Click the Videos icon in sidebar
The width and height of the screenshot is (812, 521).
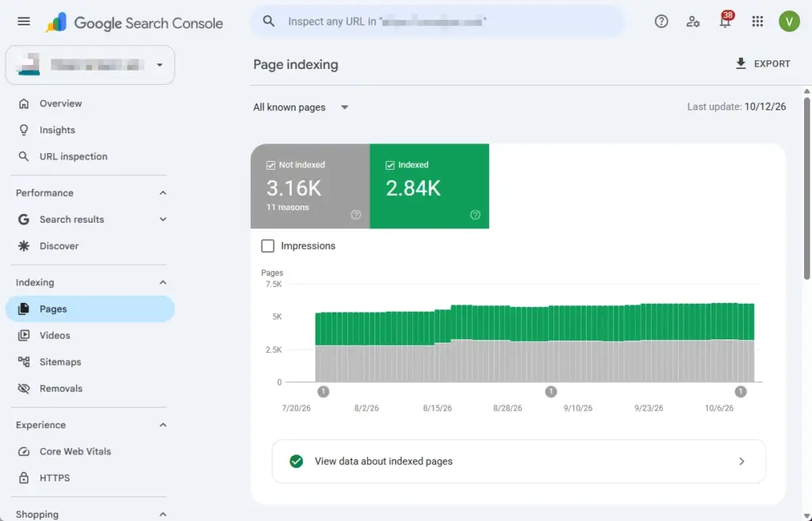click(x=24, y=335)
